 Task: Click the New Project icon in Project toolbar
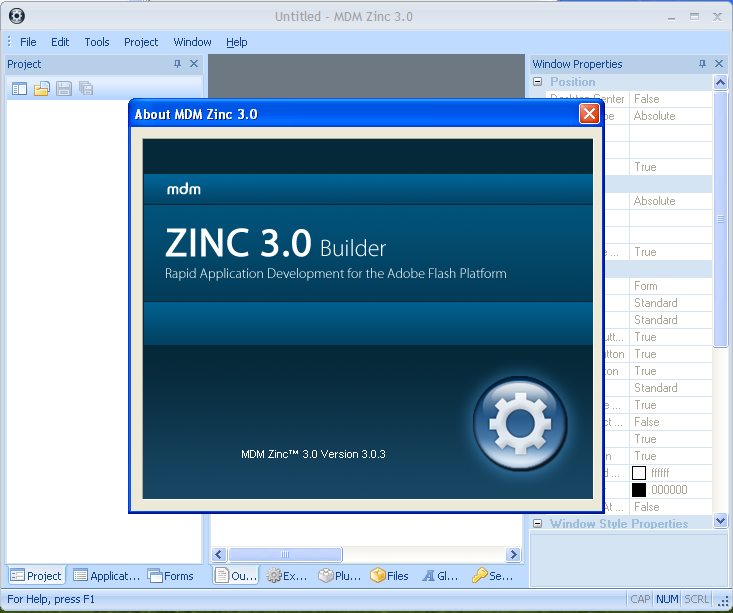pos(19,89)
